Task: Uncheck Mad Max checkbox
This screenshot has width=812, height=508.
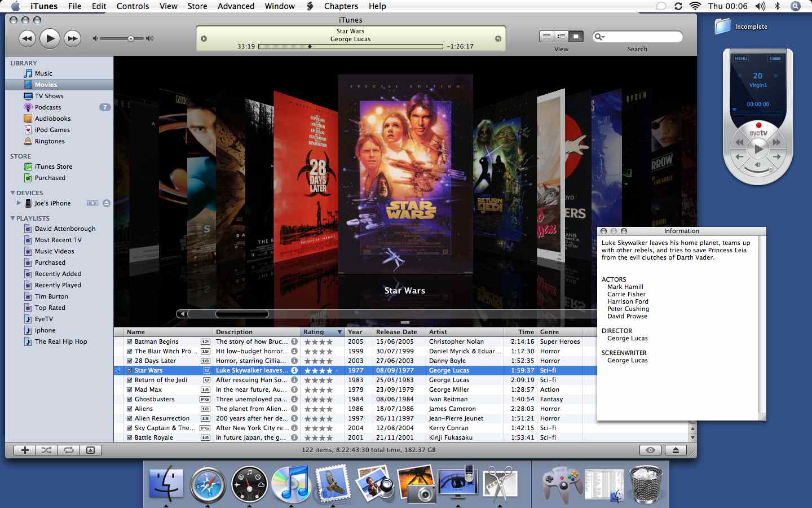Action: pyautogui.click(x=130, y=389)
